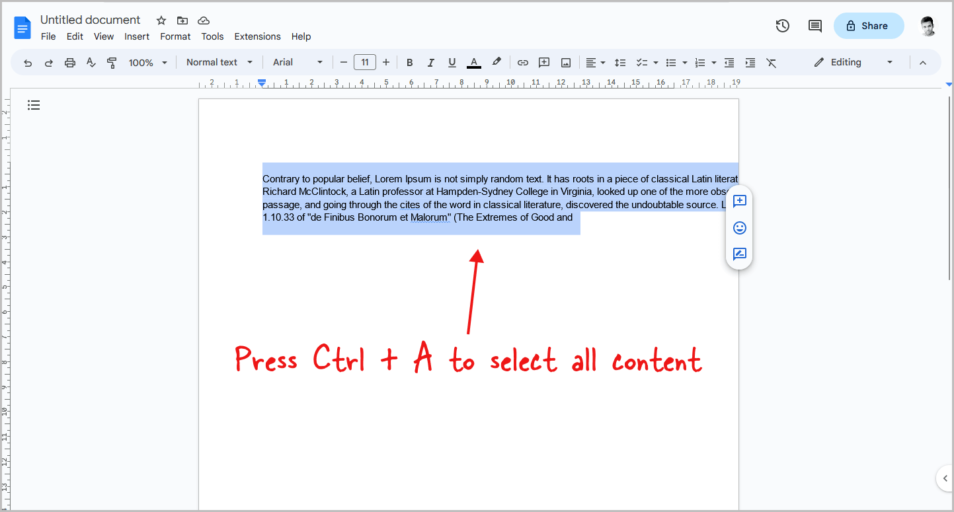Image resolution: width=954 pixels, height=512 pixels.
Task: Run spelling and grammar check
Action: coord(91,62)
